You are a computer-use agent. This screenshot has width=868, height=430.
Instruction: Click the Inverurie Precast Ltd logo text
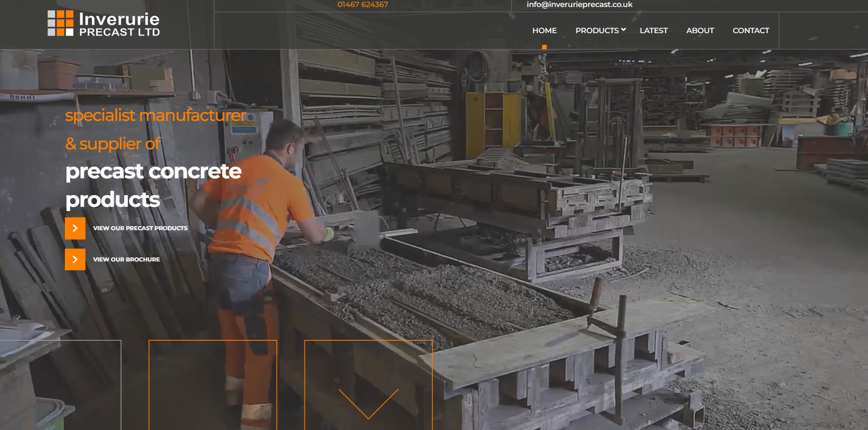pyautogui.click(x=119, y=24)
